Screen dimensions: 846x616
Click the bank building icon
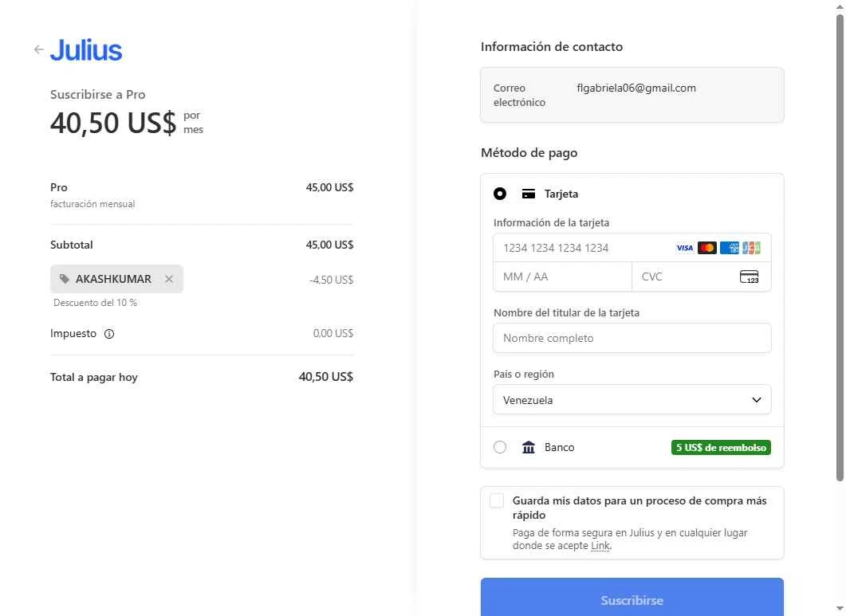click(x=529, y=447)
